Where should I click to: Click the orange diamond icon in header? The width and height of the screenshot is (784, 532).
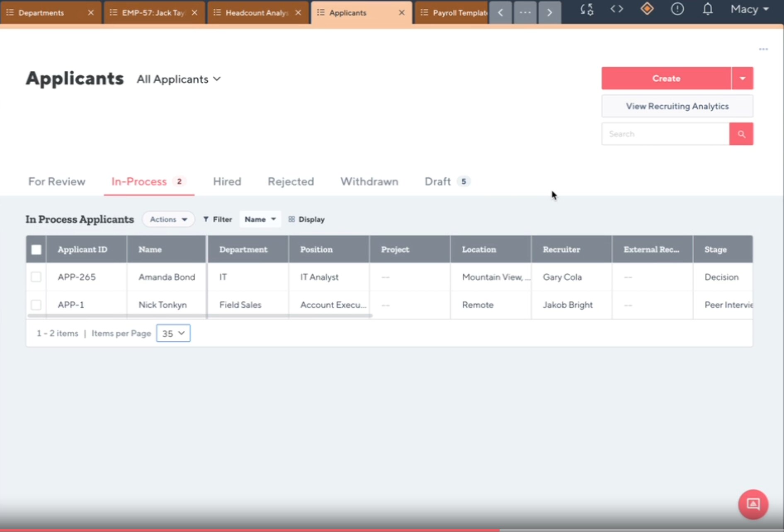tap(647, 9)
